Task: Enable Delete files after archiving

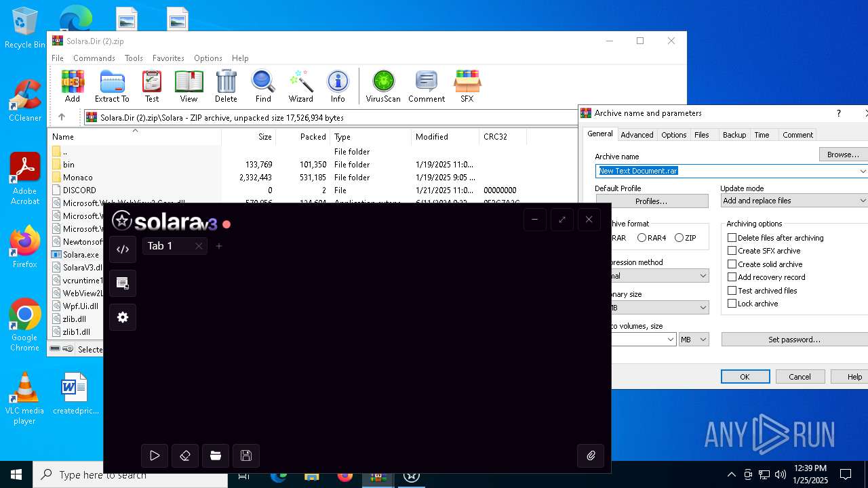Action: (x=732, y=238)
